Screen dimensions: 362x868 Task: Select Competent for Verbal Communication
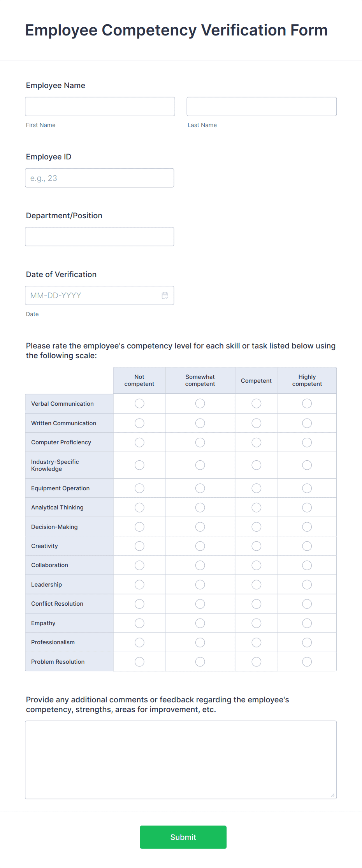pos(256,403)
